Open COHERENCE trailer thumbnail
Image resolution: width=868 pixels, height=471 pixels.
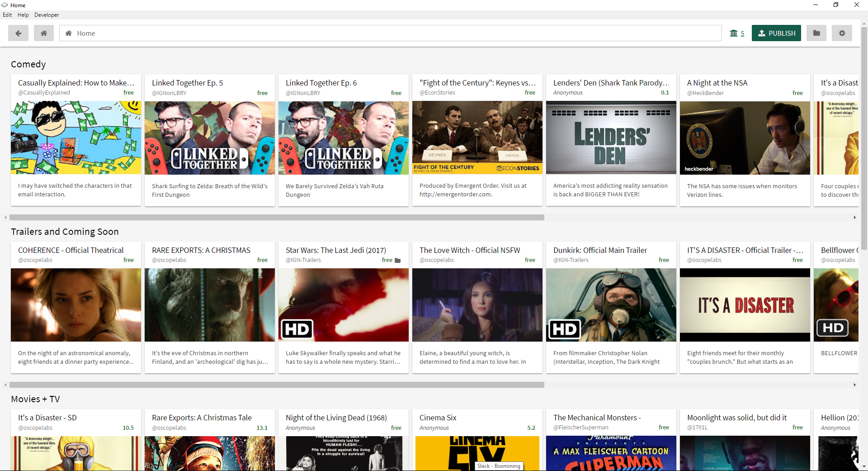pyautogui.click(x=76, y=305)
